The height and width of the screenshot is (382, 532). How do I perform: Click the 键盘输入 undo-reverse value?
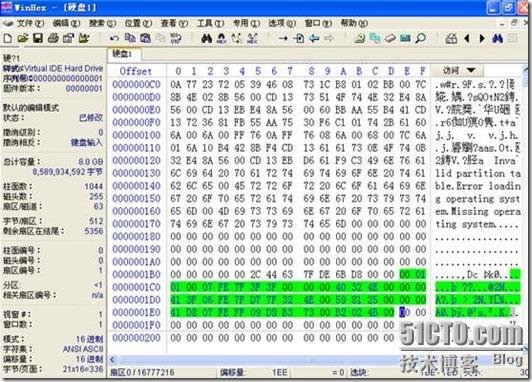[87, 142]
